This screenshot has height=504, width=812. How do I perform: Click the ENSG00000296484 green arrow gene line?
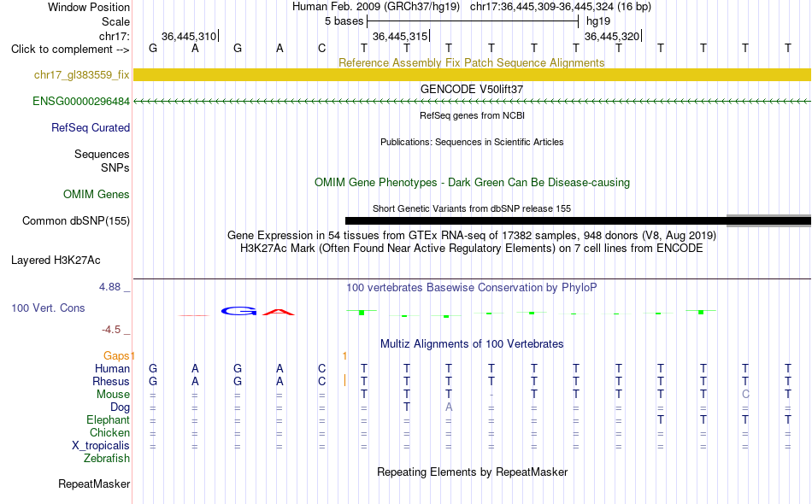point(472,102)
